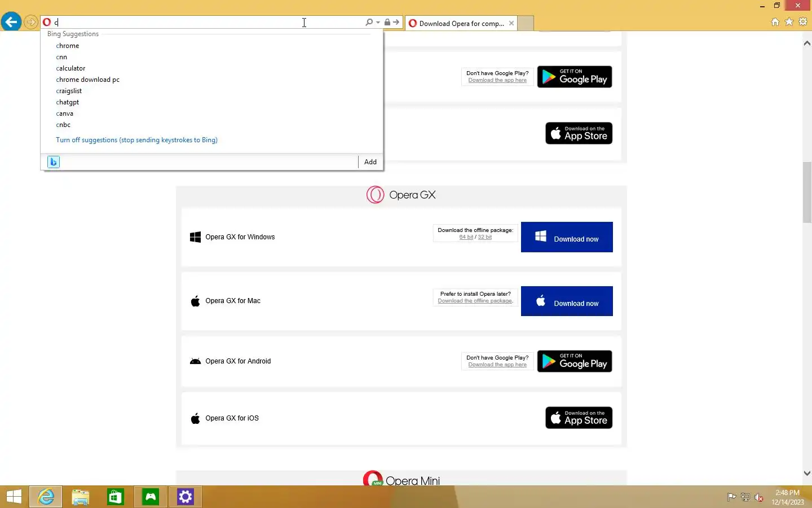The width and height of the screenshot is (812, 508).
Task: Click Apple icon beside Opera GX for iOS
Action: coord(196,418)
